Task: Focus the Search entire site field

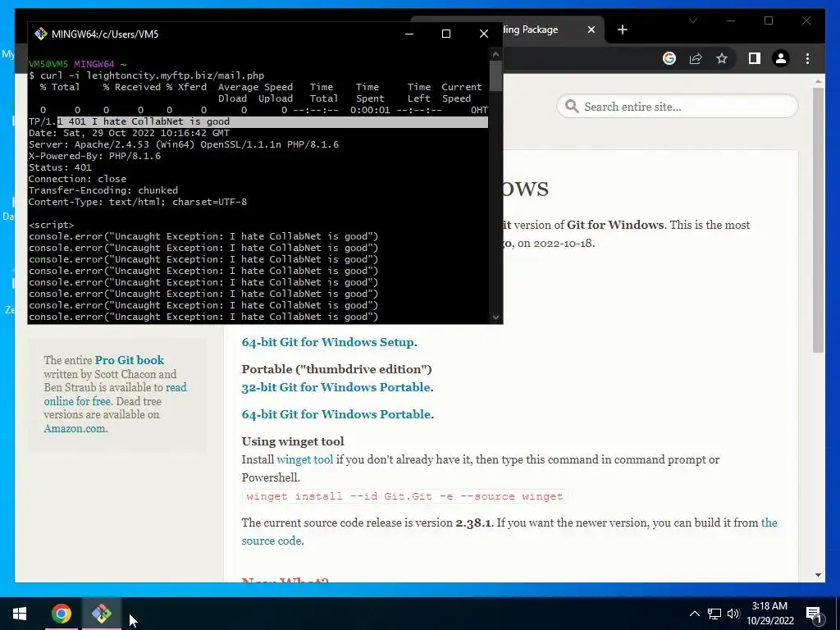Action: coord(677,106)
